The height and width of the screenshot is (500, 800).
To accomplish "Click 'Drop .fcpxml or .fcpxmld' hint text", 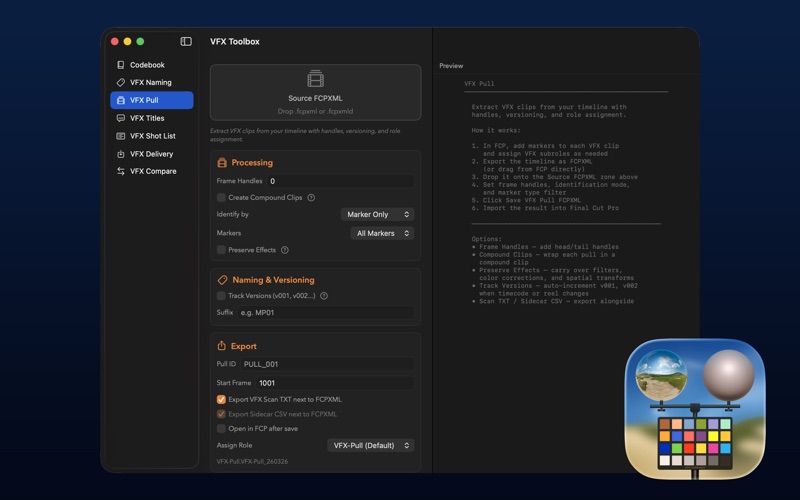I will [315, 111].
